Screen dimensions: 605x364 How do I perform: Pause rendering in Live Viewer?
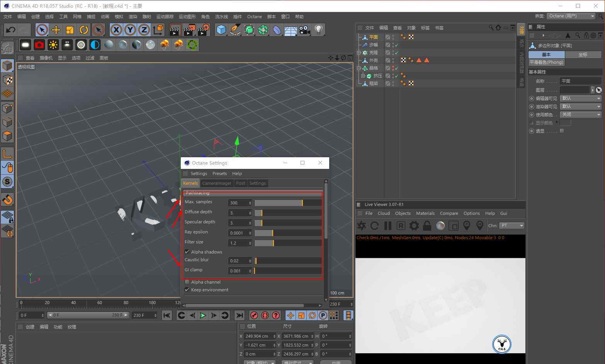(x=388, y=226)
